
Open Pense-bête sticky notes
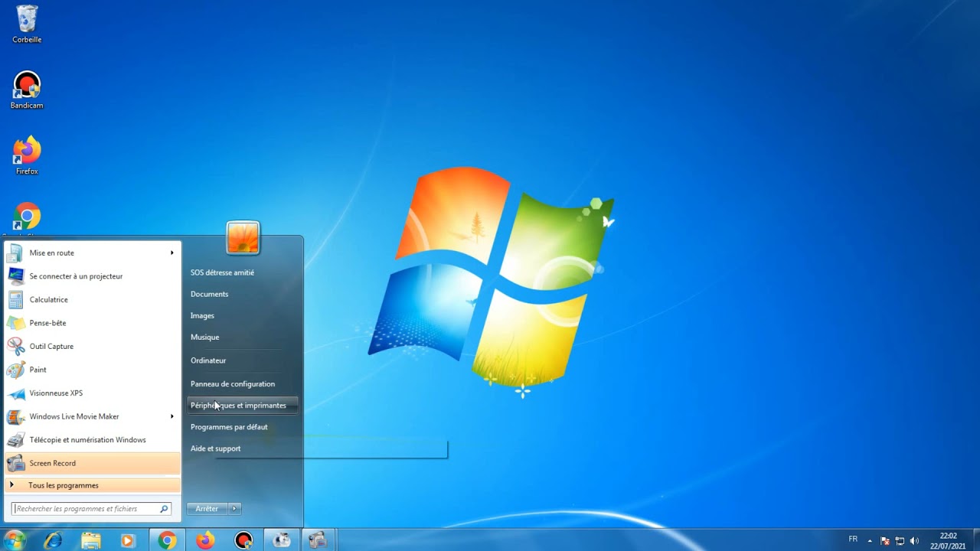pos(92,323)
